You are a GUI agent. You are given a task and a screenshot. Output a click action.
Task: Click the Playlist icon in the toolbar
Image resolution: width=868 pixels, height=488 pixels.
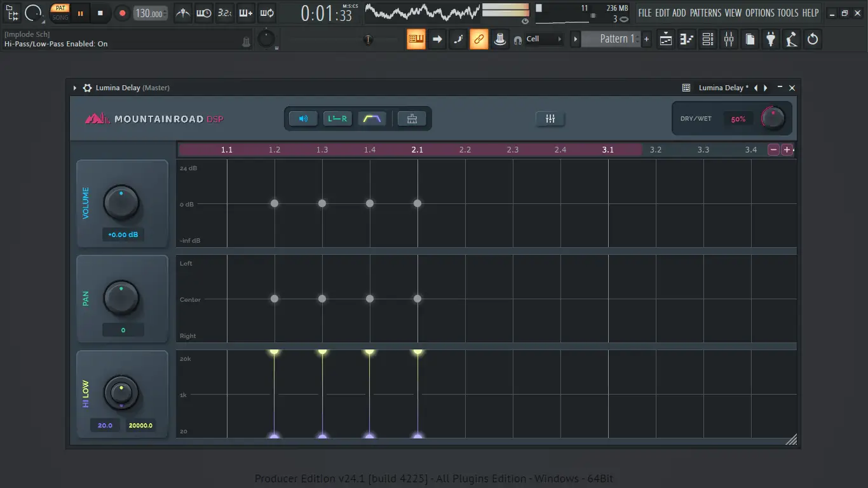tap(665, 39)
